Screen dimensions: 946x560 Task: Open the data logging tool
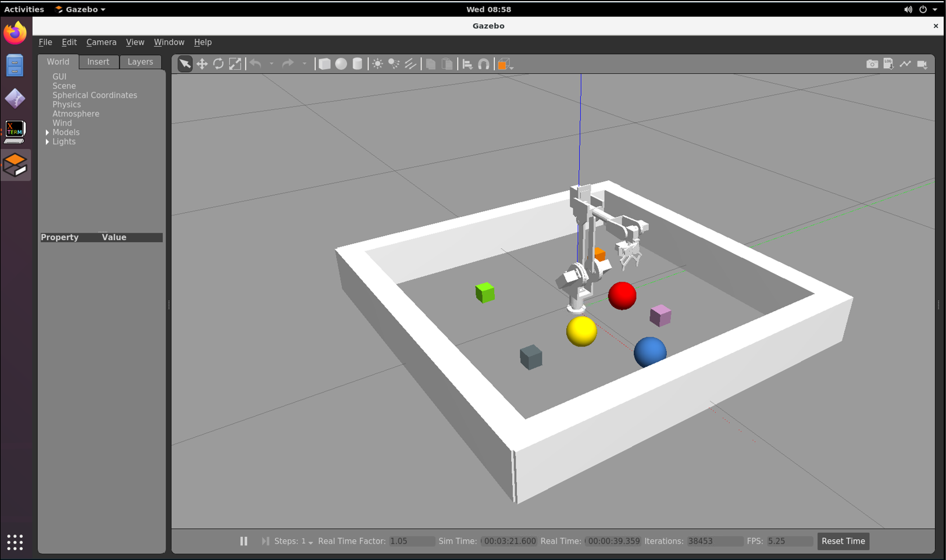888,64
